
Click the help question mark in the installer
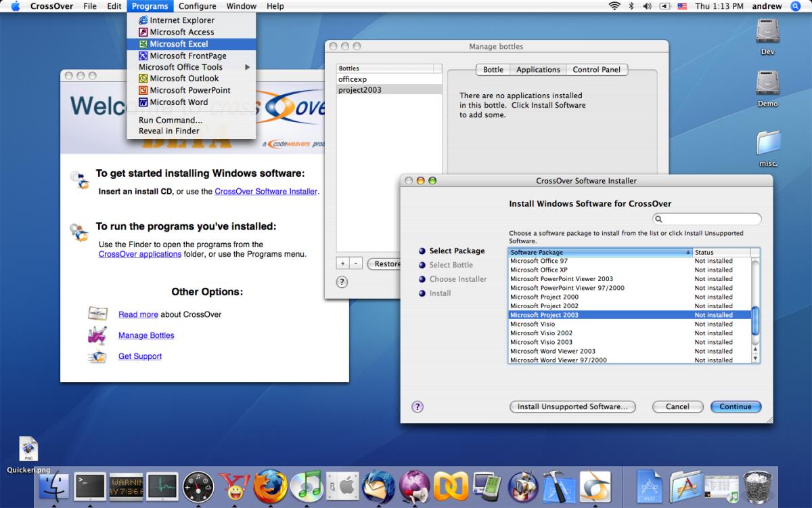pos(418,406)
